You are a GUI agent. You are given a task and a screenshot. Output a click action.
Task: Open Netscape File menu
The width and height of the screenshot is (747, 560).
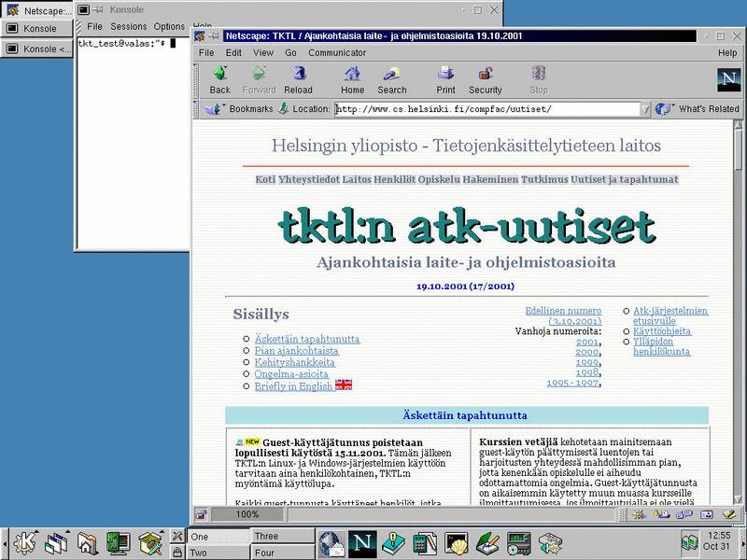tap(206, 53)
